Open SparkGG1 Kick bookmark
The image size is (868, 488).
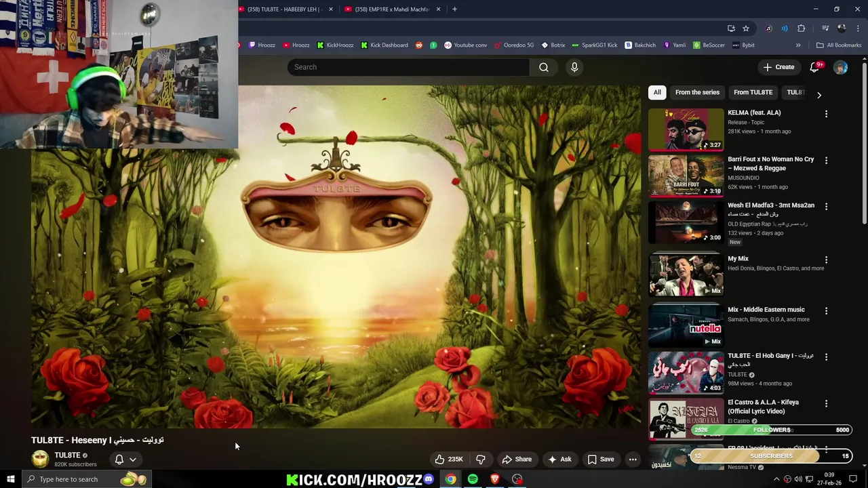[595, 45]
